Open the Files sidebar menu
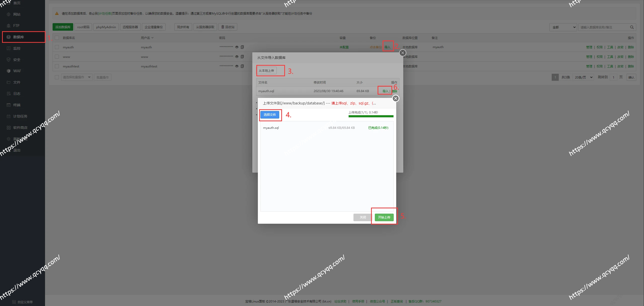 tap(17, 82)
